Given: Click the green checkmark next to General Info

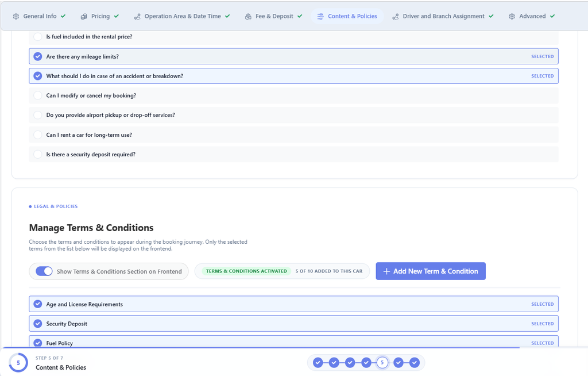Looking at the screenshot, I should 63,16.
